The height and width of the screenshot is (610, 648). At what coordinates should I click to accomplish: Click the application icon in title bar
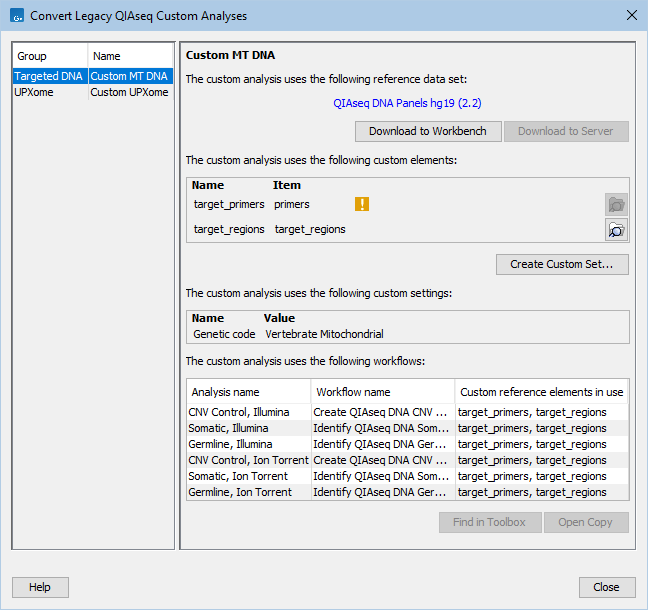coord(17,16)
